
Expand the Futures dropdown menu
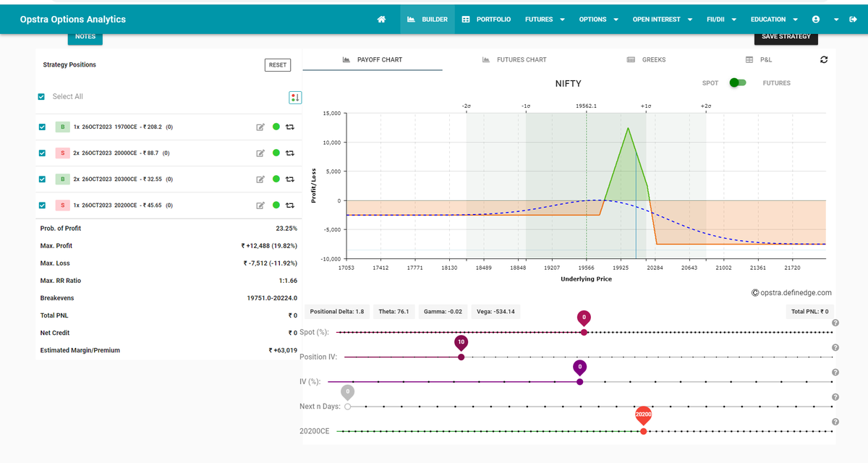coord(545,20)
